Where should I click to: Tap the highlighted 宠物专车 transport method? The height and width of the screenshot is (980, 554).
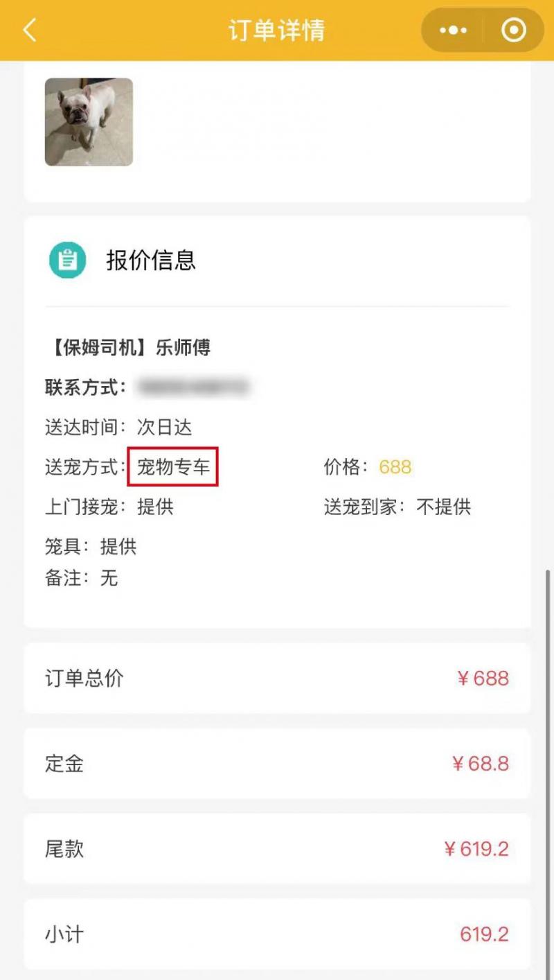click(173, 467)
